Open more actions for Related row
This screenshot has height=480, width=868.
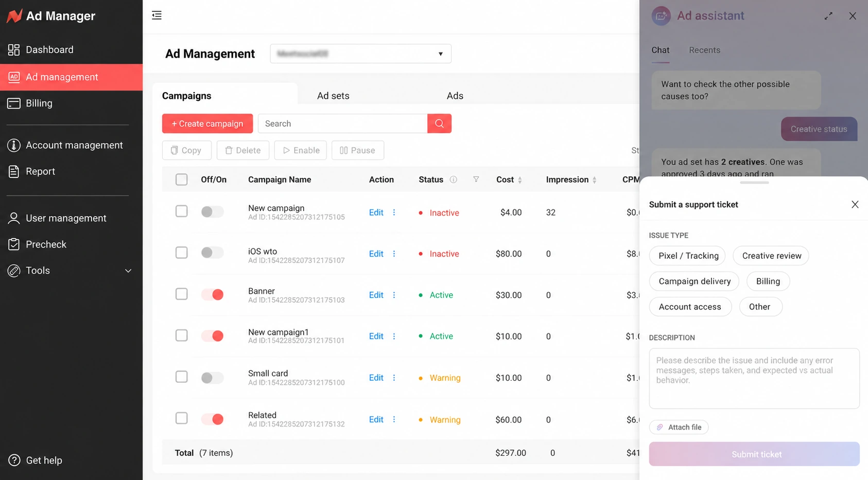pyautogui.click(x=394, y=419)
